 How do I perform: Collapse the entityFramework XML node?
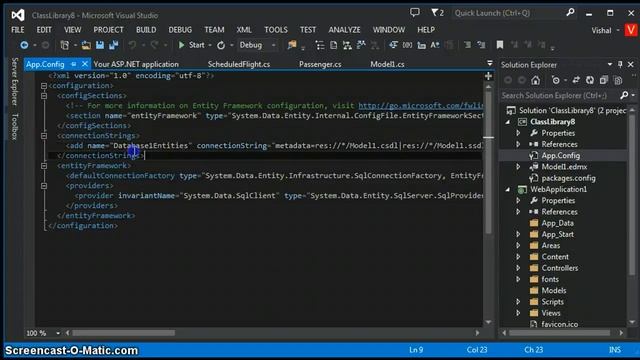tap(44, 166)
